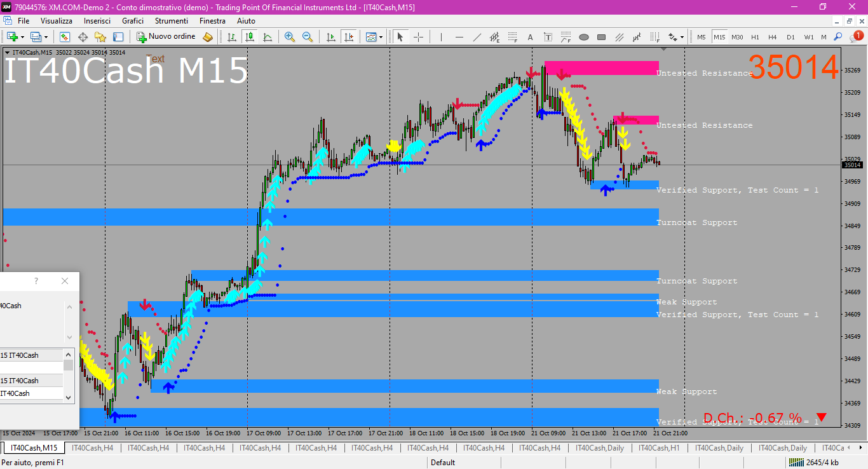The height and width of the screenshot is (469, 868).
Task: Open the File menu
Action: coord(24,21)
